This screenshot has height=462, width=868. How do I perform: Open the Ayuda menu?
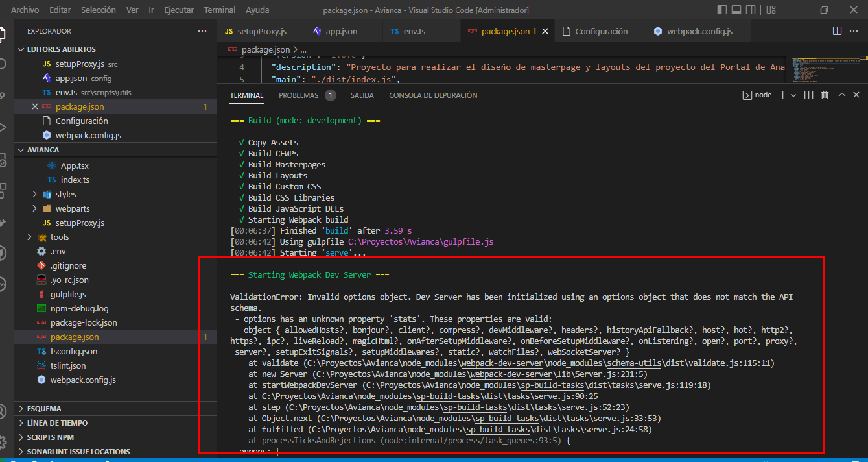click(x=257, y=10)
